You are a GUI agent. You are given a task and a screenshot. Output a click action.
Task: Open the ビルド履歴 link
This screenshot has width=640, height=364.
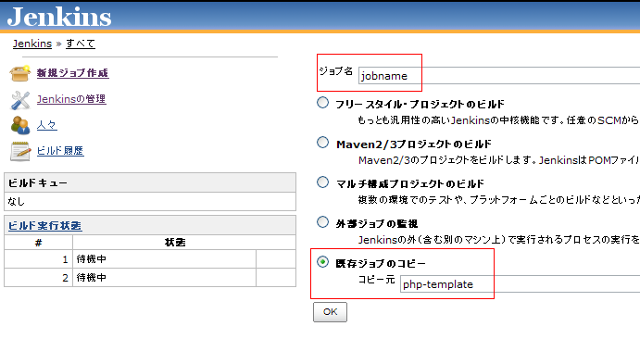[60, 151]
